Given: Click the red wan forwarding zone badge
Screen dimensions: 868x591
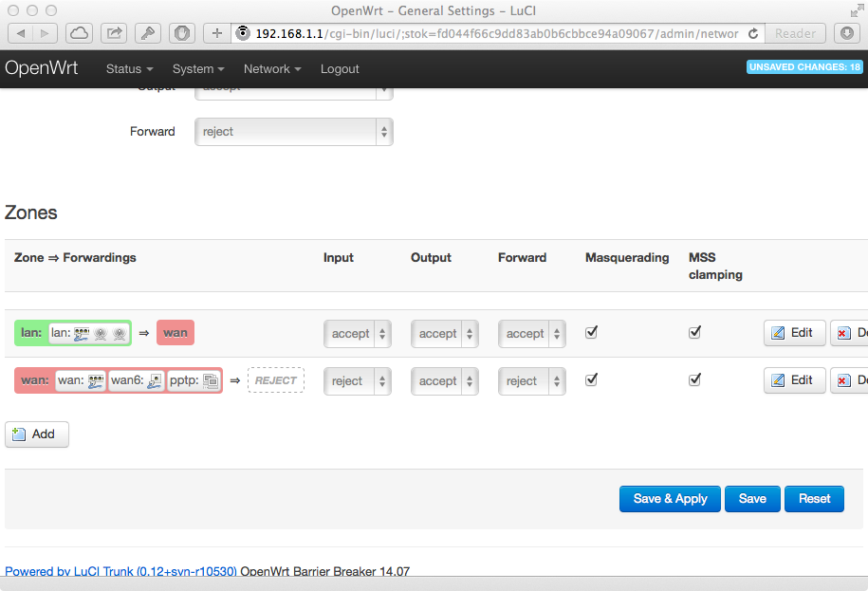Looking at the screenshot, I should (x=175, y=333).
